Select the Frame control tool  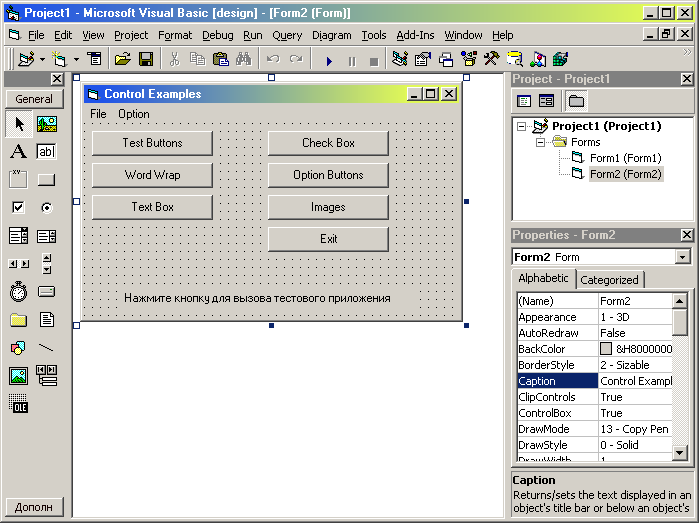pos(19,180)
